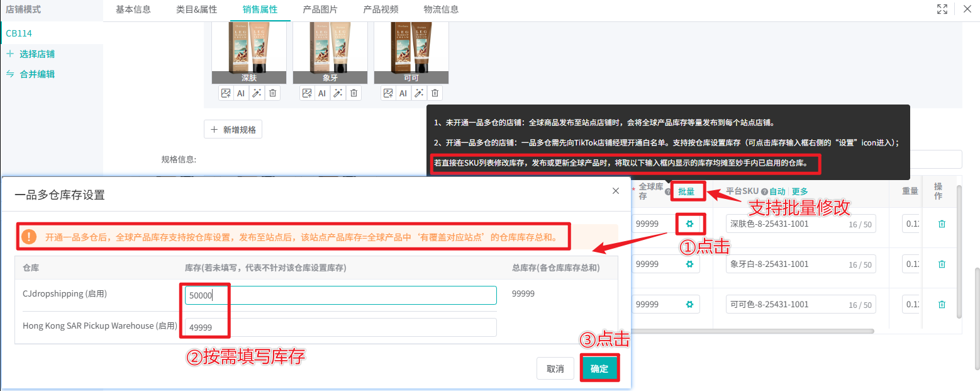
Task: Open the 产品图片 tab
Action: [320, 9]
